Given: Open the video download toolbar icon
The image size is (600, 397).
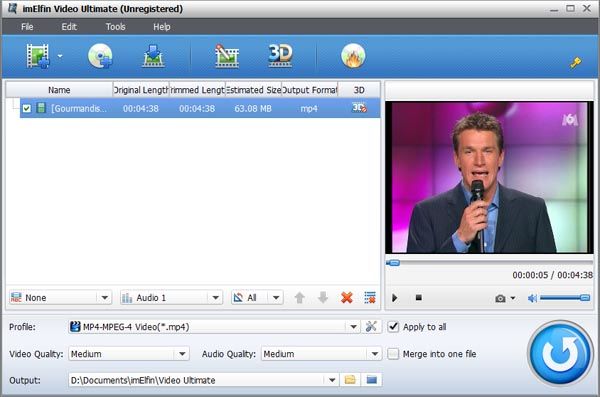Looking at the screenshot, I should tap(153, 56).
